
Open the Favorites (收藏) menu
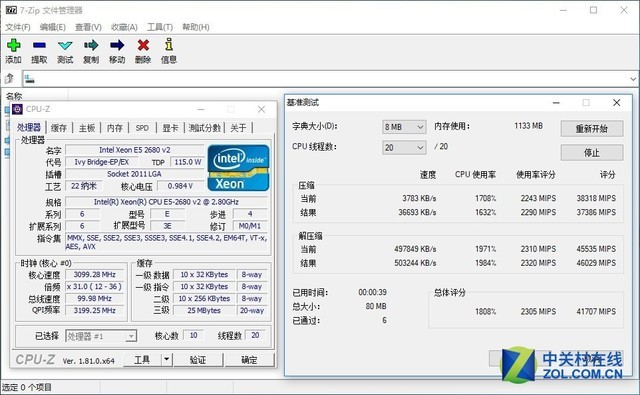coord(124,27)
